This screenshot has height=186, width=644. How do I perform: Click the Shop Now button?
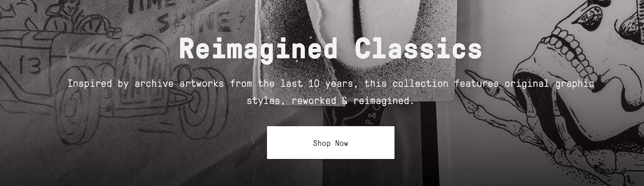click(x=330, y=143)
